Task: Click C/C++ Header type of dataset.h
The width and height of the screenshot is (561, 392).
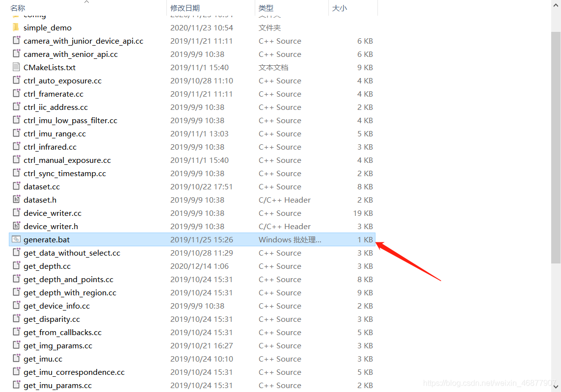Action: point(285,200)
